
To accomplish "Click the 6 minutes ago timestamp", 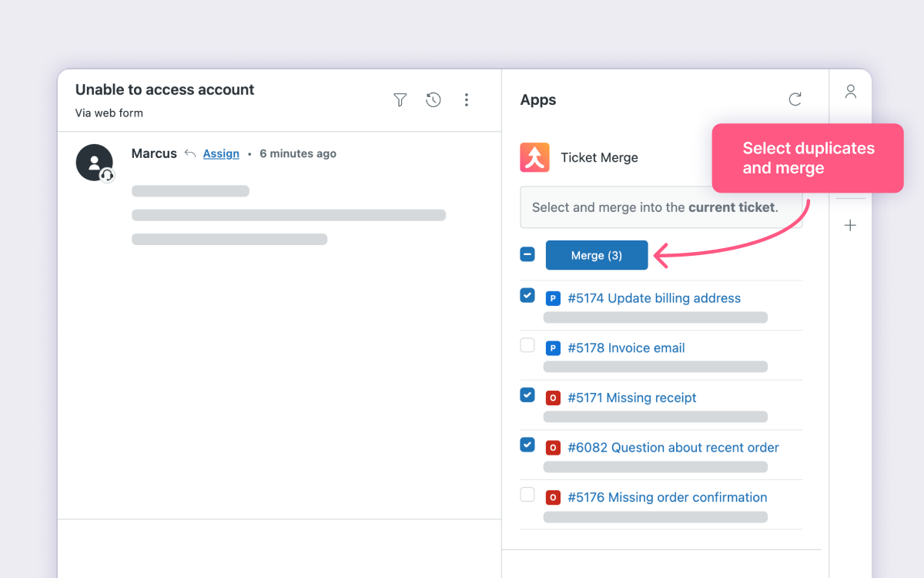I will click(298, 153).
